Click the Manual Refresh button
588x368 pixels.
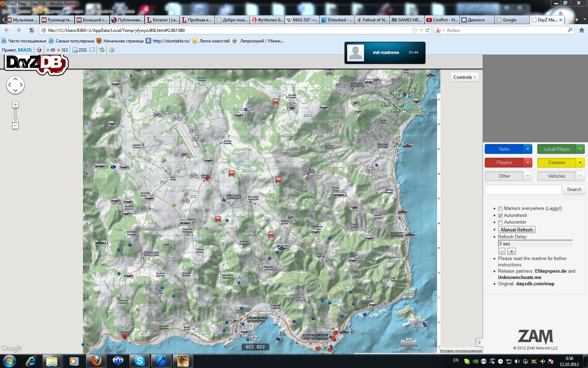tap(517, 230)
